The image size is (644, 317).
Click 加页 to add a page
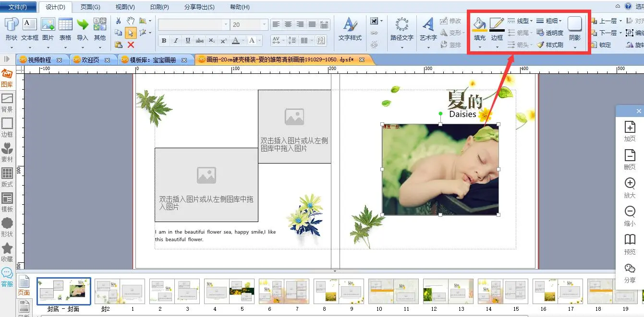630,130
